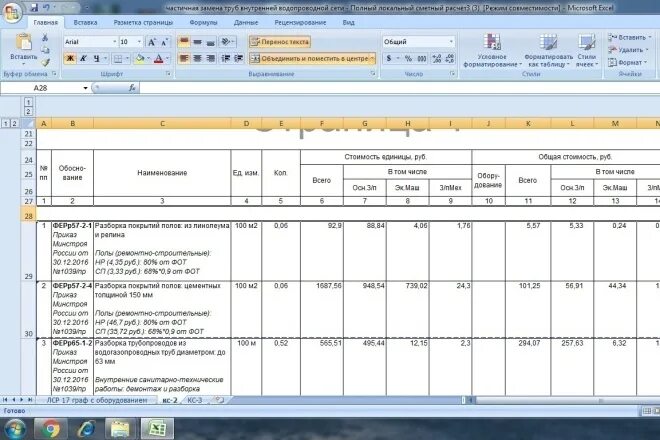Align text to top of cell

pos(184,42)
